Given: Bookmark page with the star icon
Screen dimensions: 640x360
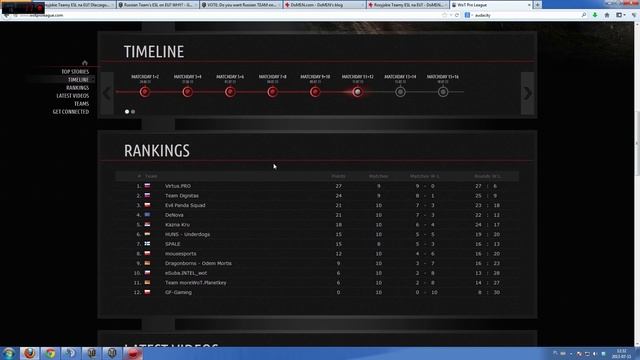Looking at the screenshot, I should [x=445, y=15].
